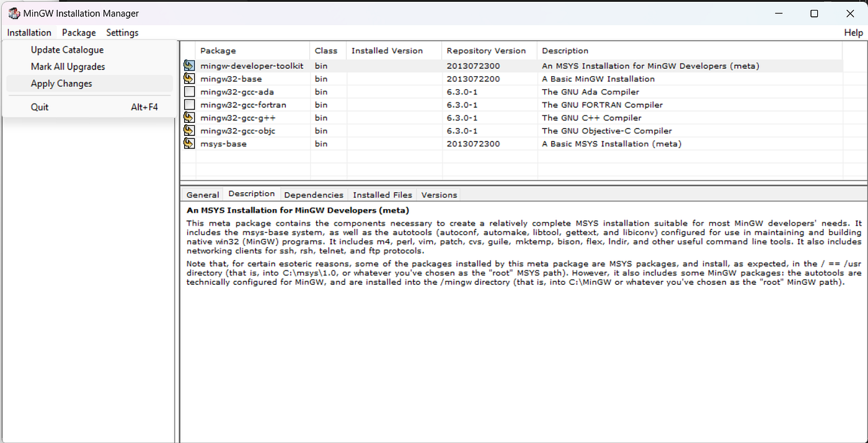Toggle the msys-base package marker
This screenshot has width=868, height=443.
pos(189,144)
